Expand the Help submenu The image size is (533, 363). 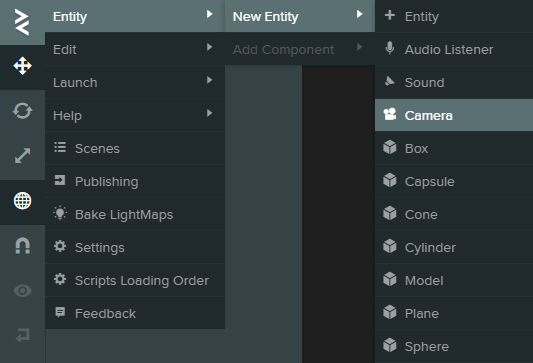[x=135, y=115]
